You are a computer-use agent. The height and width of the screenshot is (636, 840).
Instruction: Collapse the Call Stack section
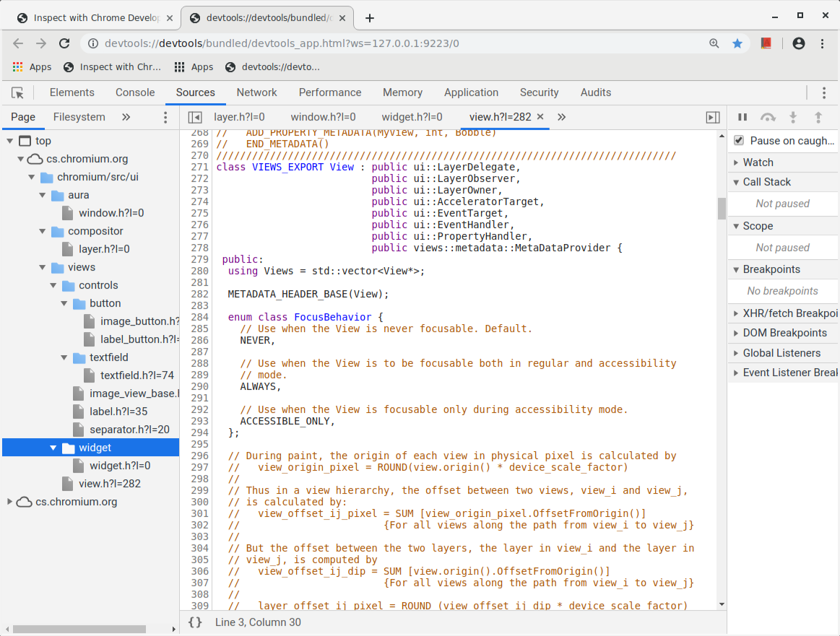766,182
